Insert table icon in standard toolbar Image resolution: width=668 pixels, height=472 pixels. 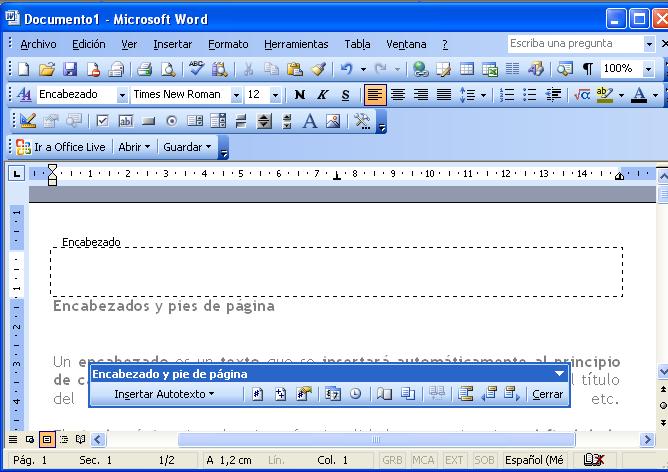467,69
